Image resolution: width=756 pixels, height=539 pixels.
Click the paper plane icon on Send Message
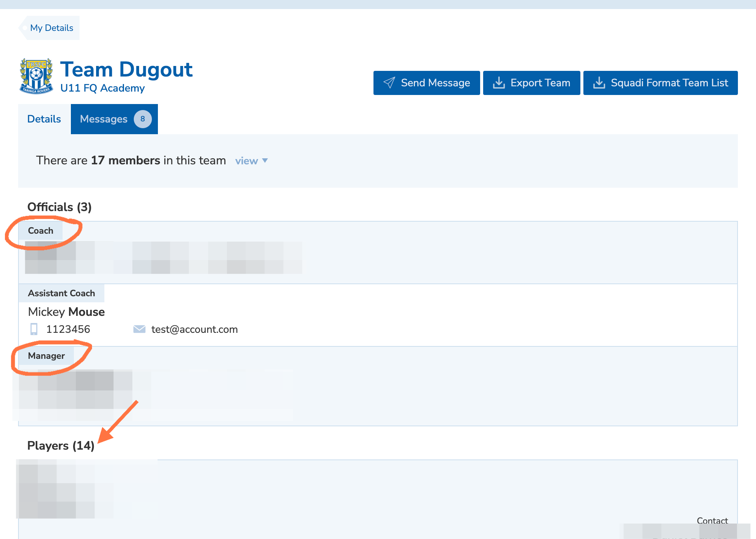[389, 83]
